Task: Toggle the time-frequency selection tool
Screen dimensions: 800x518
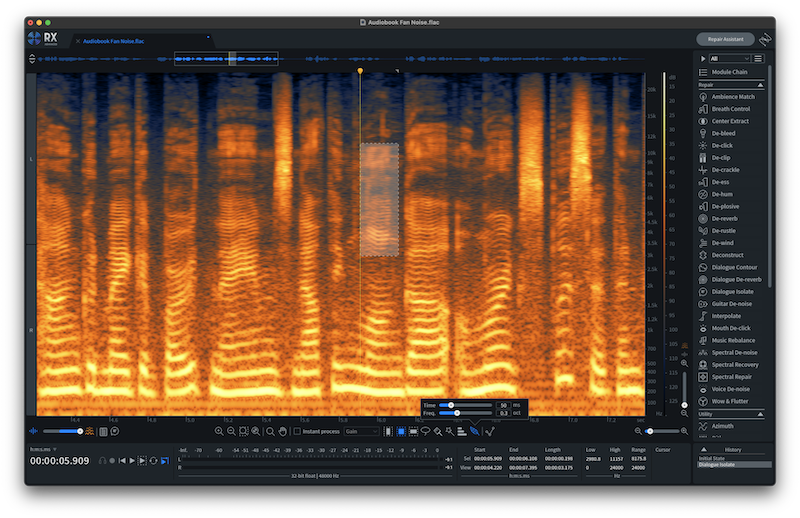Action: pyautogui.click(x=401, y=431)
